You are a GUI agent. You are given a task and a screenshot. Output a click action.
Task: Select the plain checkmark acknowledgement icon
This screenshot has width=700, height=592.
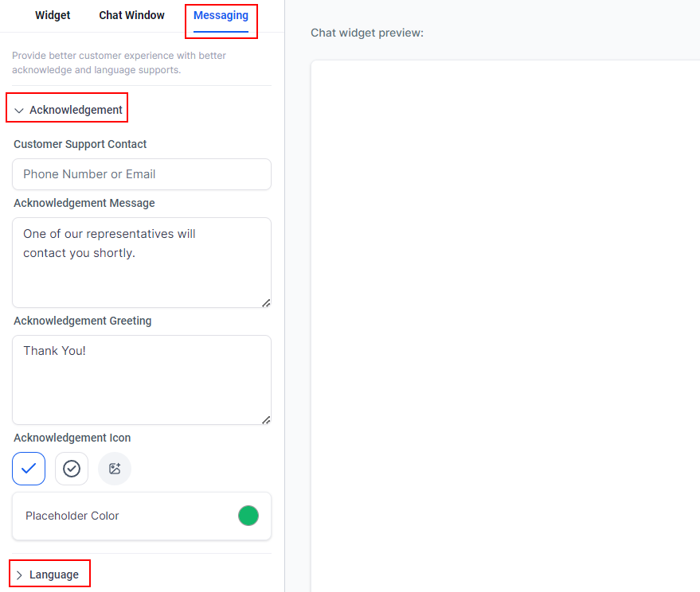tap(29, 469)
